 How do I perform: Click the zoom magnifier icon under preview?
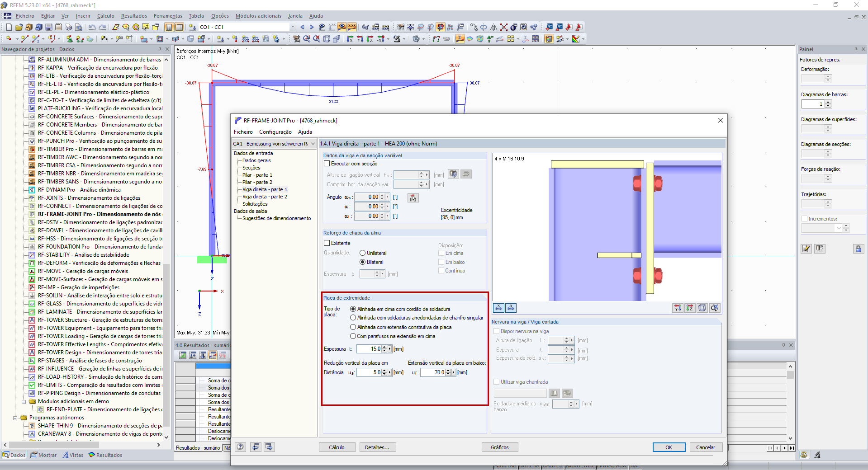click(x=714, y=308)
